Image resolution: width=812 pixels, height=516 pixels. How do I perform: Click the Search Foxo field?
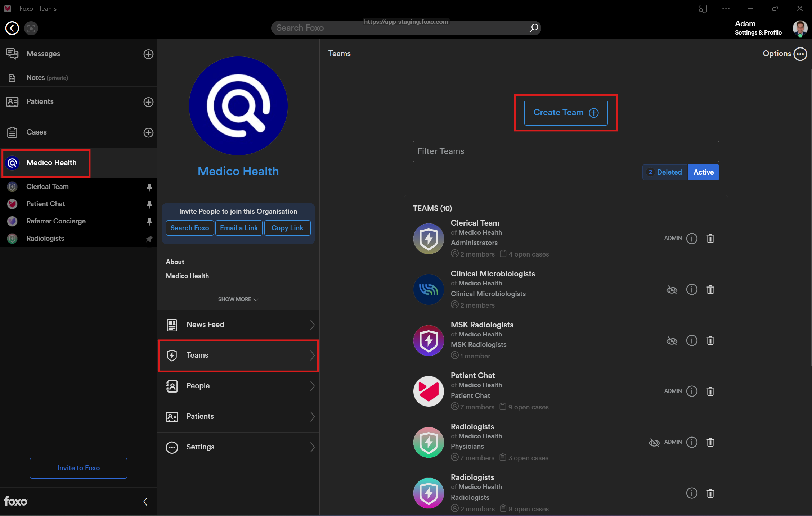tap(406, 28)
